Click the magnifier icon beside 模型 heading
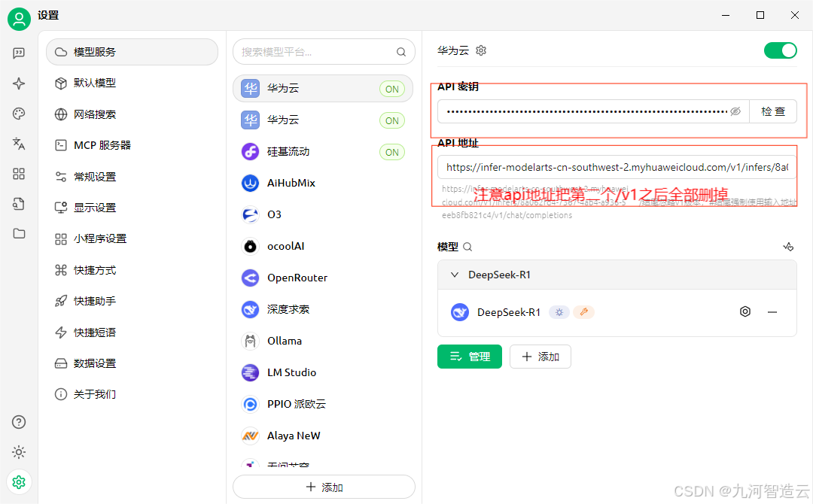This screenshot has height=504, width=813. (467, 247)
